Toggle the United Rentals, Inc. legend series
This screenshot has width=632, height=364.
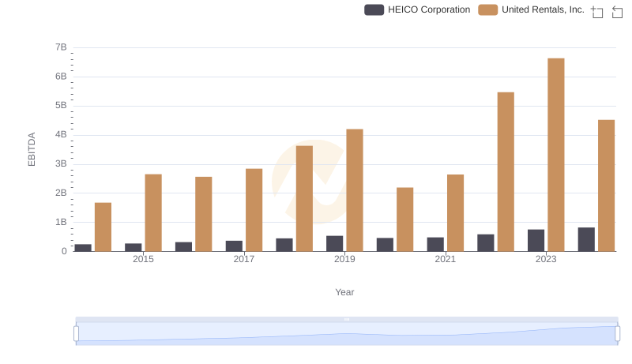coord(531,9)
